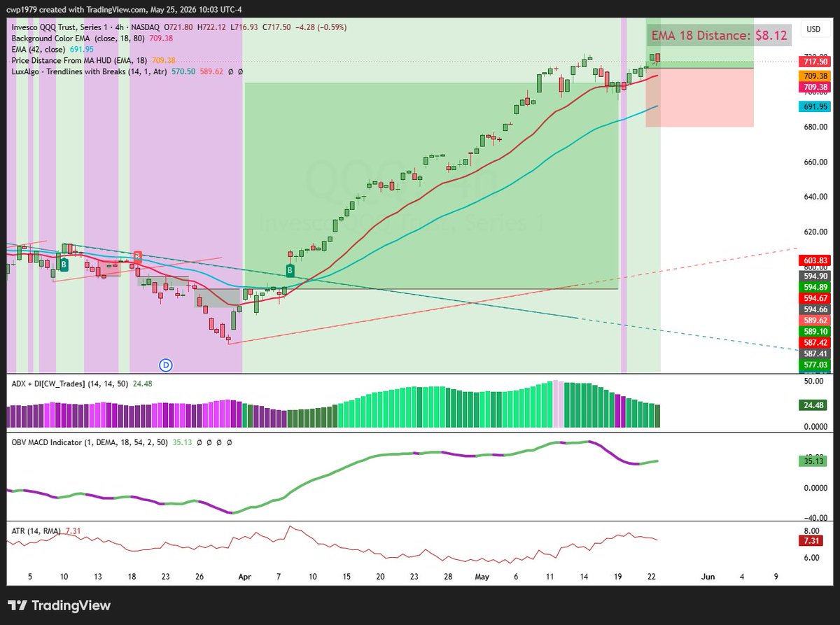
Task: Click the 640.00 price axis level
Action: (814, 197)
